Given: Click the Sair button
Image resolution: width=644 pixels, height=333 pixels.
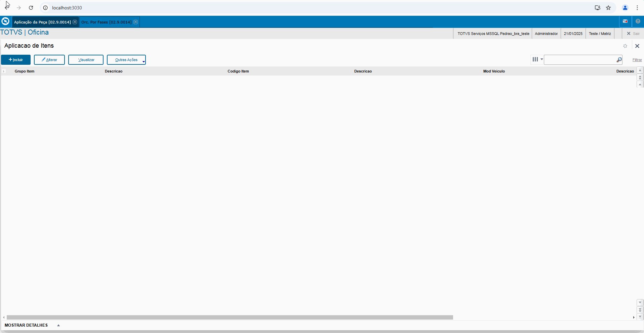Looking at the screenshot, I should click(x=633, y=34).
